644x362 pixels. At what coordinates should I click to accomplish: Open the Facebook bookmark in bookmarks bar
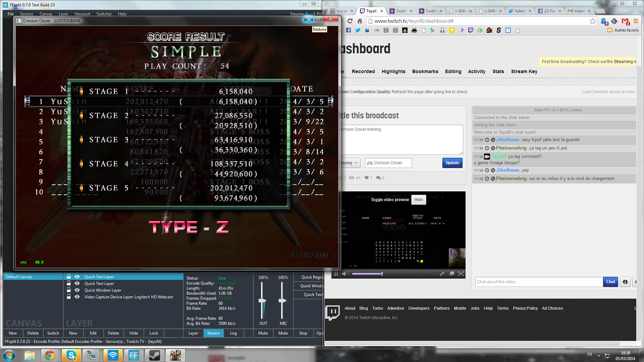click(348, 30)
